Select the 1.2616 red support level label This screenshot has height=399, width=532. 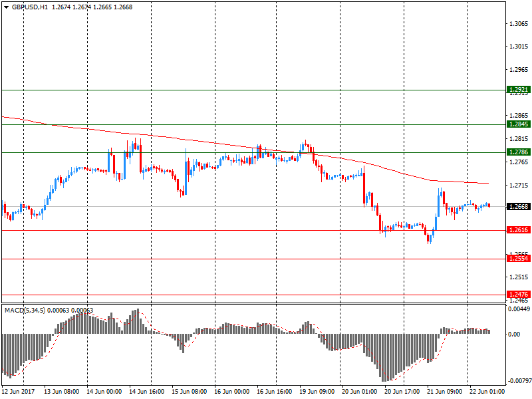[519, 230]
